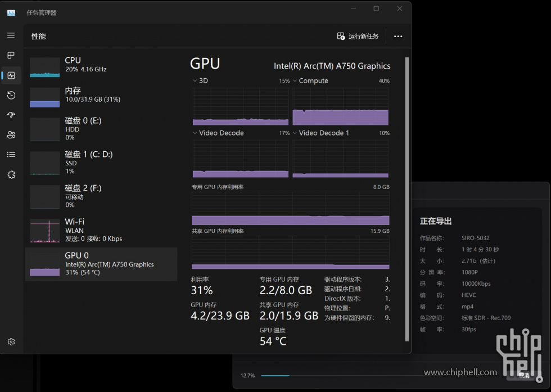Click the Compute utilization graph

coord(341,106)
